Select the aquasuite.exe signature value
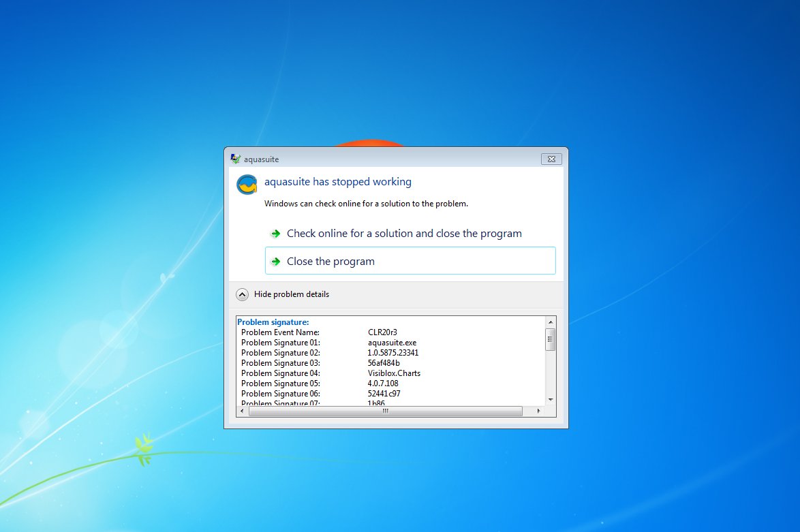800x532 pixels. 392,343
